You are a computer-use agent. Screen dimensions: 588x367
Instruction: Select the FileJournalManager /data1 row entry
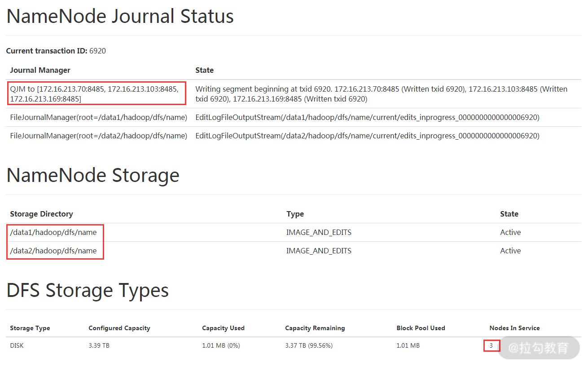click(98, 117)
